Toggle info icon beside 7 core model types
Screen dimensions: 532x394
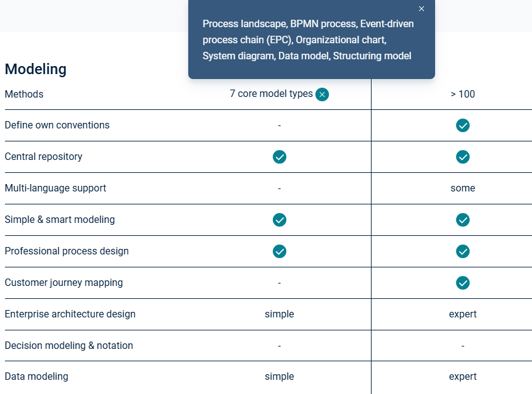pyautogui.click(x=322, y=94)
